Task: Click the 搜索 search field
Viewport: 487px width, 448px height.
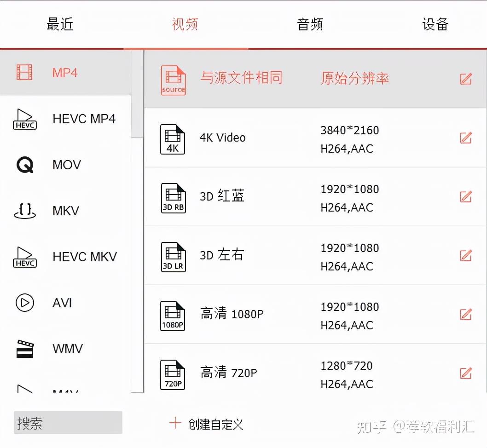Action: point(68,423)
